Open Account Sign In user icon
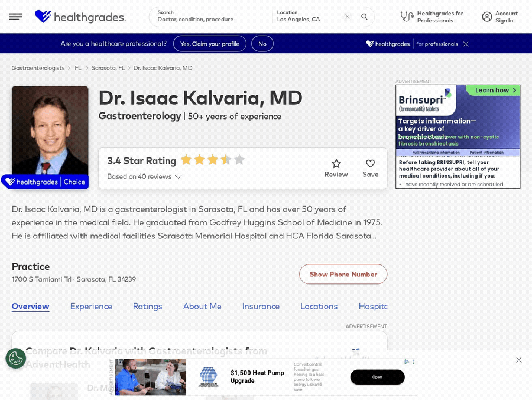This screenshot has width=532, height=400. click(x=487, y=17)
